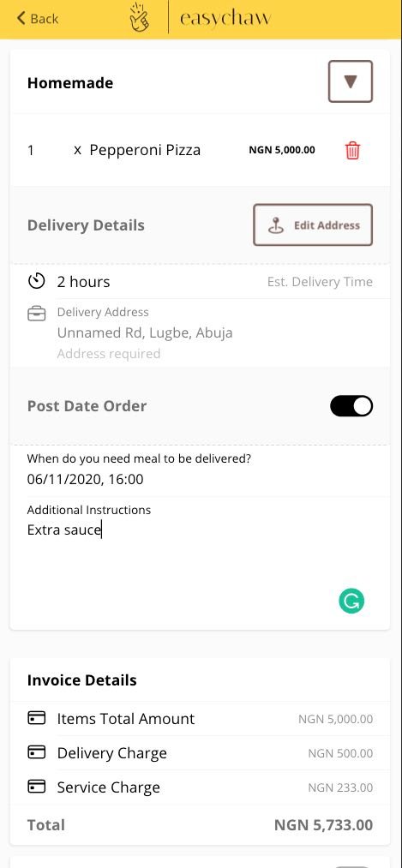Click card icon next to Service Charge

coord(37,787)
